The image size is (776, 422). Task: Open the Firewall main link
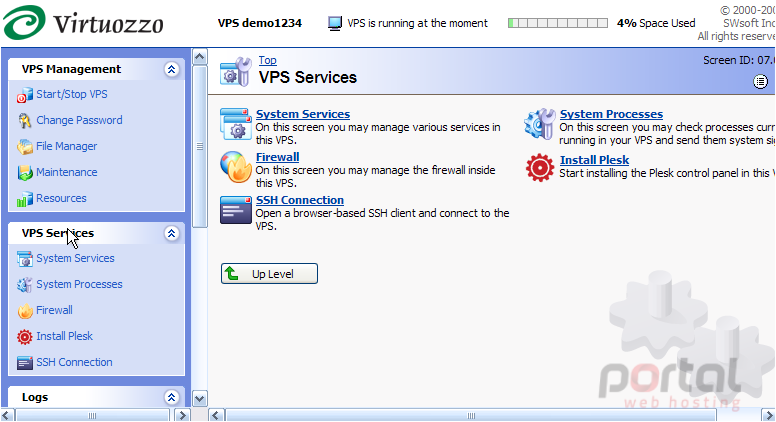(278, 157)
